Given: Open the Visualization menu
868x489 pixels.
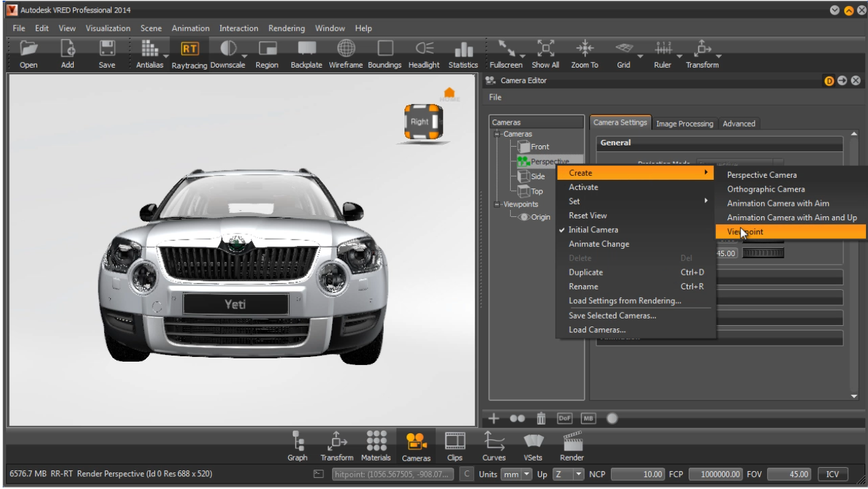Looking at the screenshot, I should pyautogui.click(x=108, y=29).
